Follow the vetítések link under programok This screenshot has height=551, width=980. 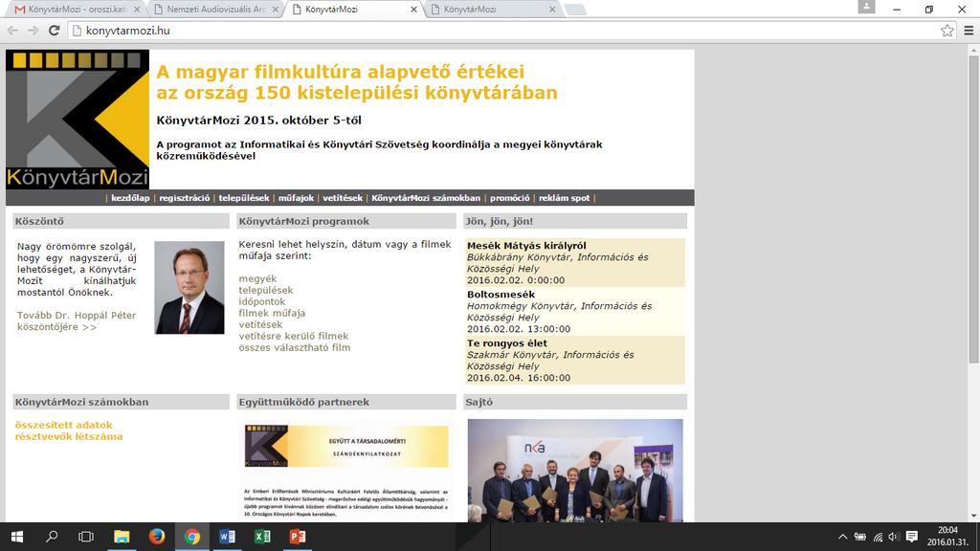pyautogui.click(x=260, y=325)
